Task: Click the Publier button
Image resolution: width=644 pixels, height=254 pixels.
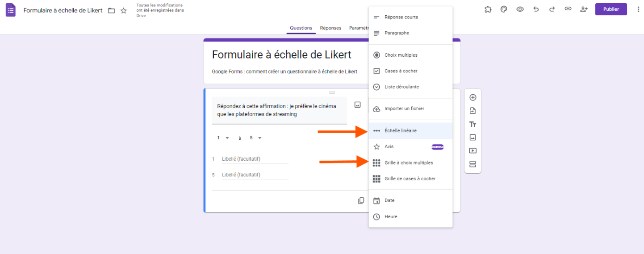Action: click(611, 9)
